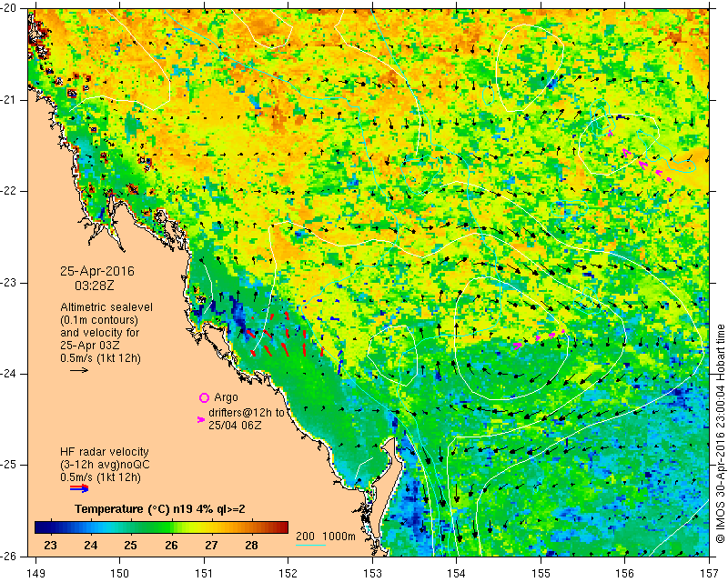728x582 pixels.
Task: Click the latitude axis label '-25'
Action: 8,465
